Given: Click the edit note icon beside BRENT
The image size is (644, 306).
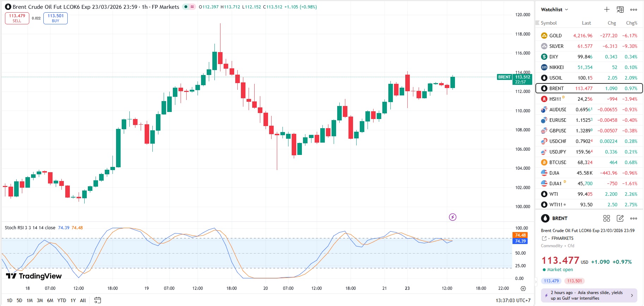Looking at the screenshot, I should (x=620, y=218).
